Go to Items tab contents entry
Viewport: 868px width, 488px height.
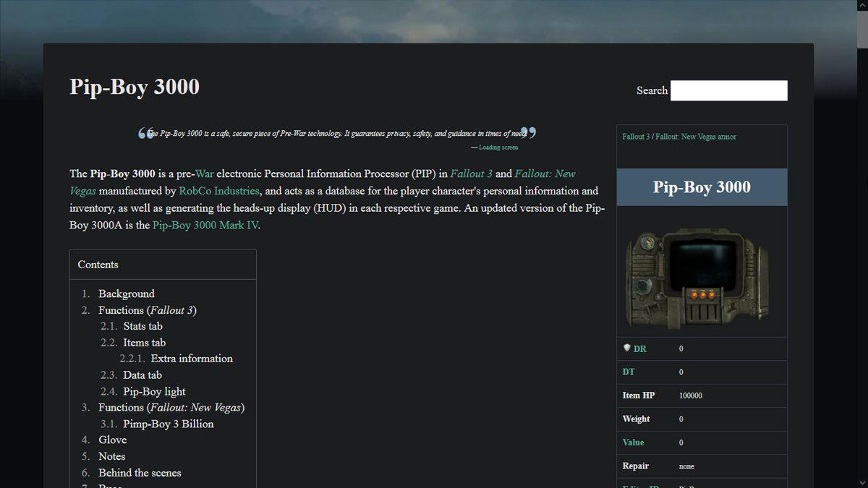144,343
